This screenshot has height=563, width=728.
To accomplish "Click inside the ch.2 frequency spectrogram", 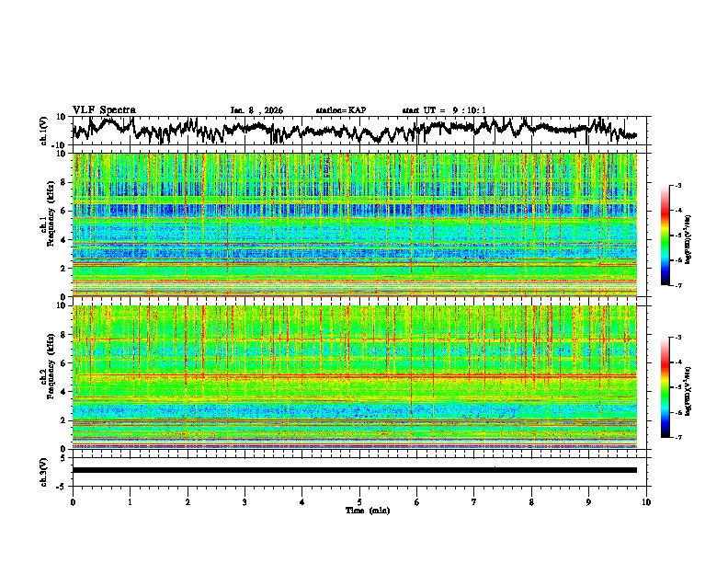I will point(354,377).
